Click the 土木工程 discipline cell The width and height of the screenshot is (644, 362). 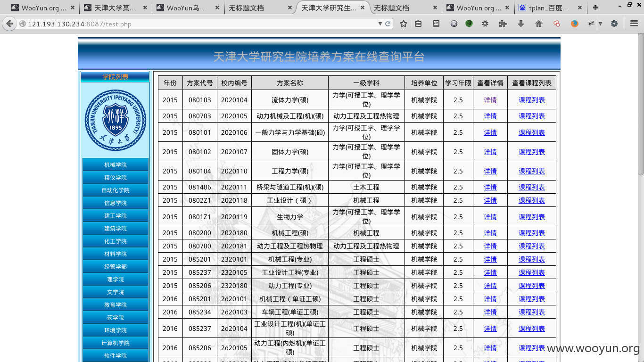(x=366, y=187)
